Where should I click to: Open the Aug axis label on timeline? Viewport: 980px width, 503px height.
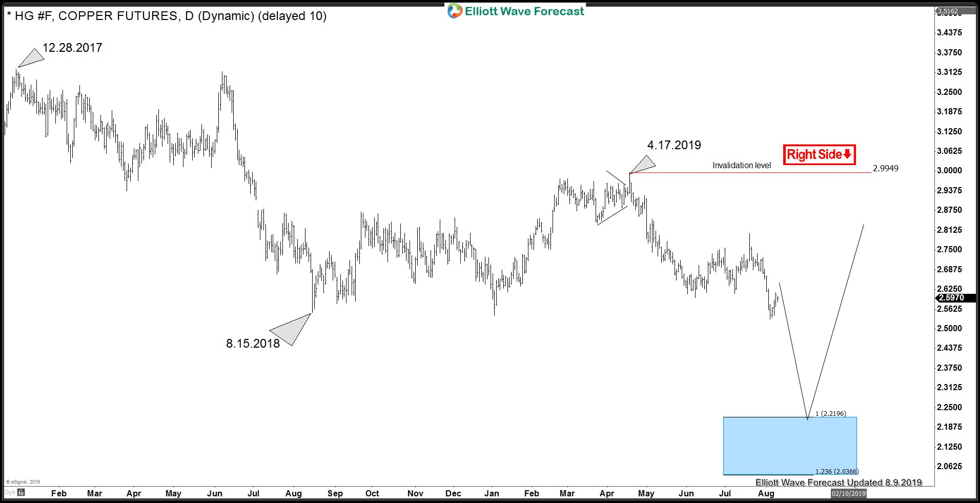tap(766, 493)
